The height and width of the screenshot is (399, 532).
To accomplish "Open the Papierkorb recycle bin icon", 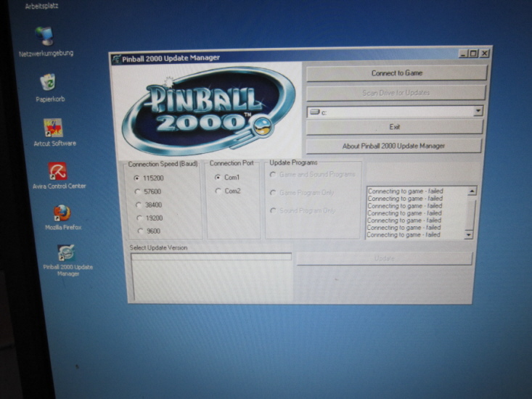I will [x=48, y=82].
